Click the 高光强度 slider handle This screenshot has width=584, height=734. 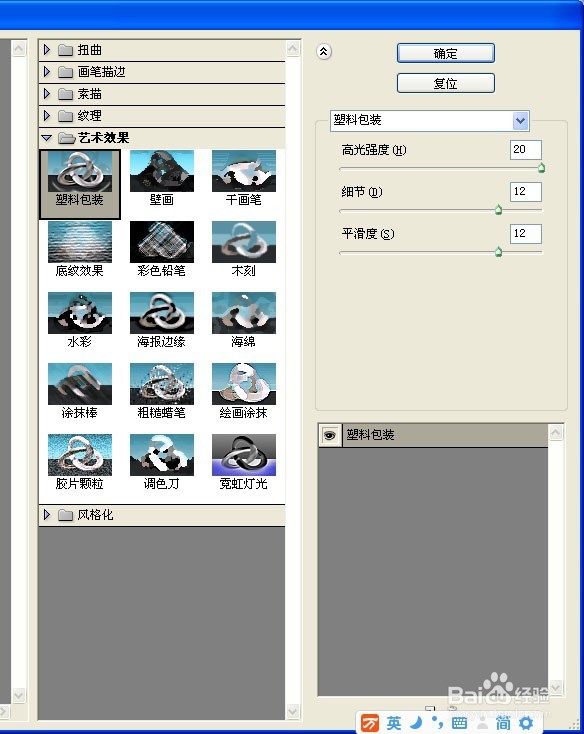[x=541, y=168]
